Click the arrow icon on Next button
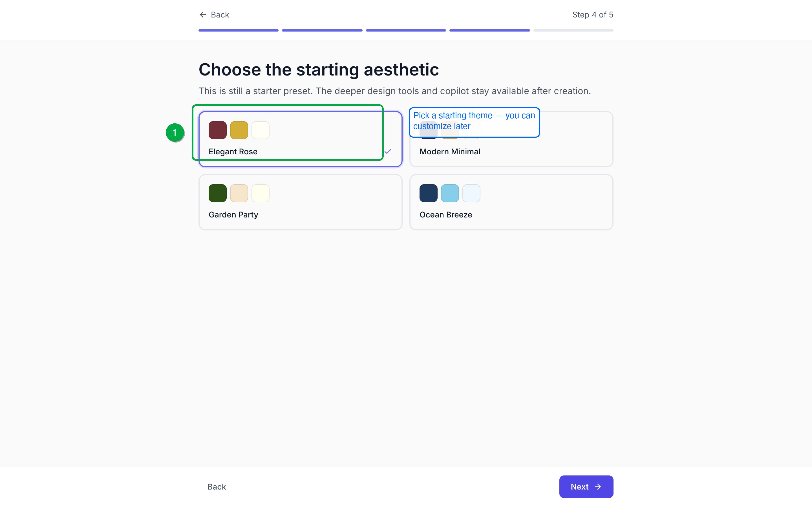Image resolution: width=812 pixels, height=507 pixels. click(598, 486)
